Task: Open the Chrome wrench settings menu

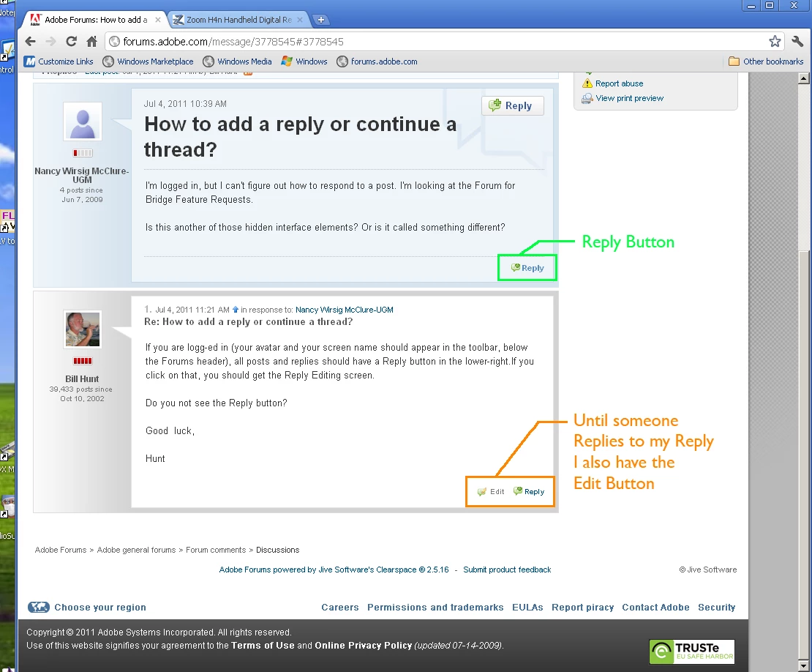Action: click(x=797, y=42)
